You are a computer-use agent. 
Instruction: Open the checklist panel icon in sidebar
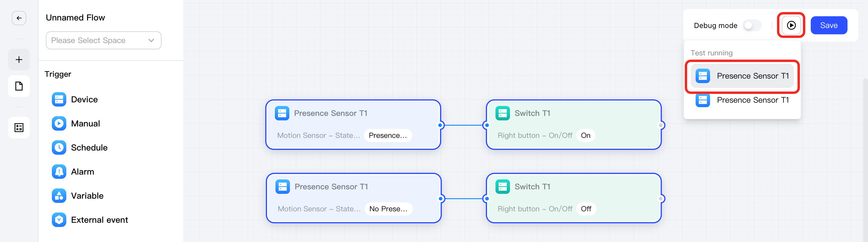[19, 128]
